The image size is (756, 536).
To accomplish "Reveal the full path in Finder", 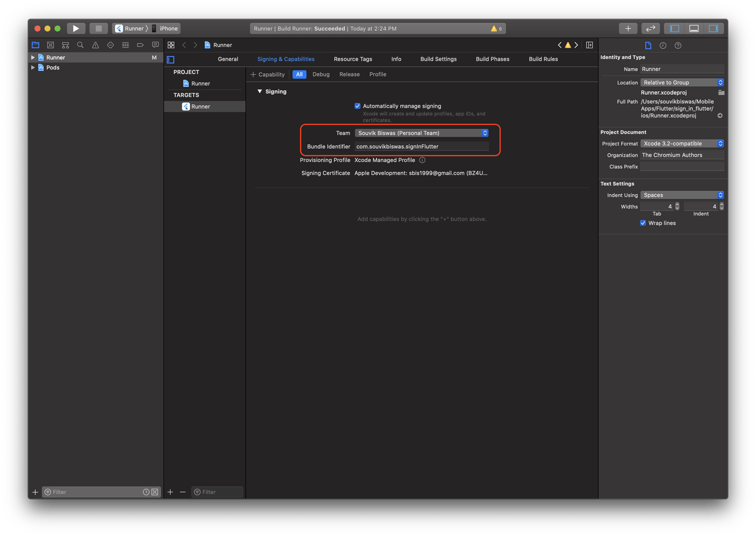I will click(x=720, y=116).
